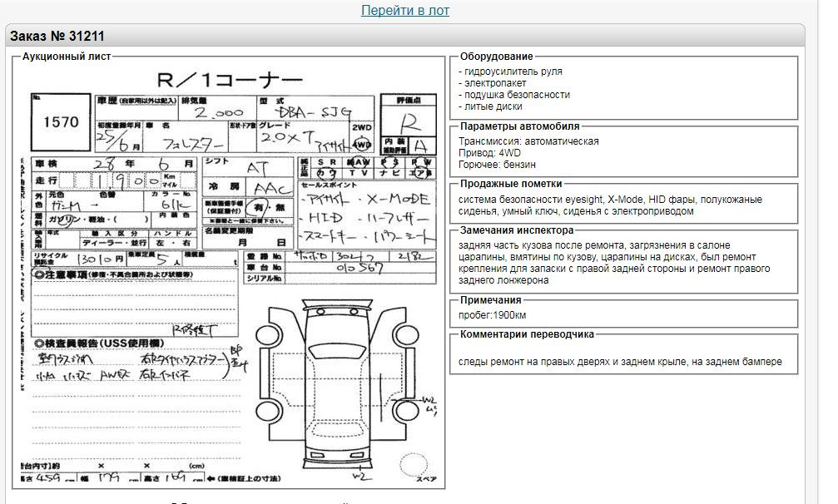Screen dimensions: 838x504
Task: Select sales notes text about eyesight X-Mode
Action: 610,205
